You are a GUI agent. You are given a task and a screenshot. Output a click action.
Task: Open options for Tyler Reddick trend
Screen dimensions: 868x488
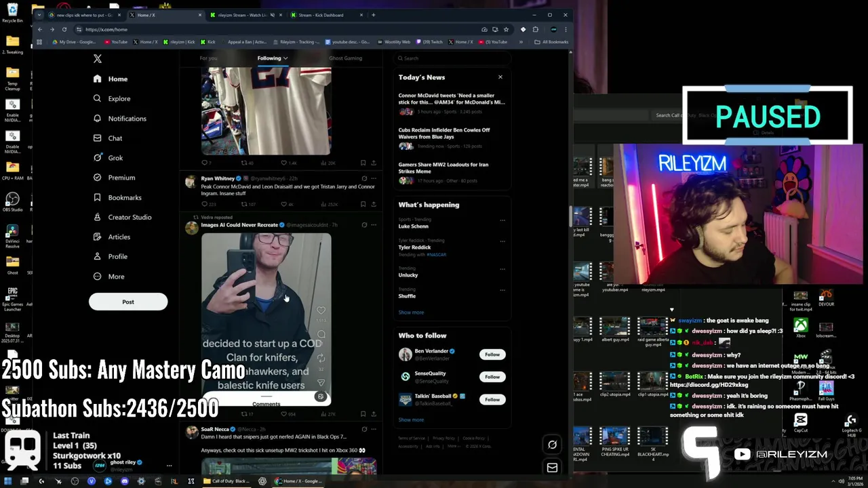coord(502,241)
